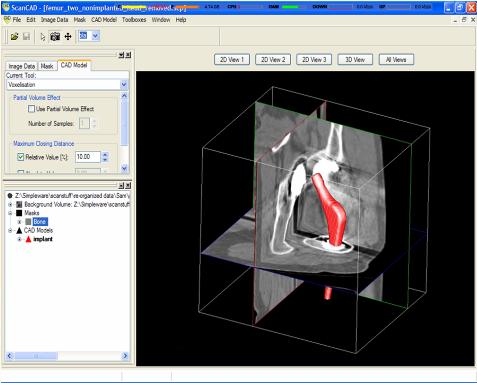Show the 3D View
Screen dimensions: 477x383
coord(355,60)
